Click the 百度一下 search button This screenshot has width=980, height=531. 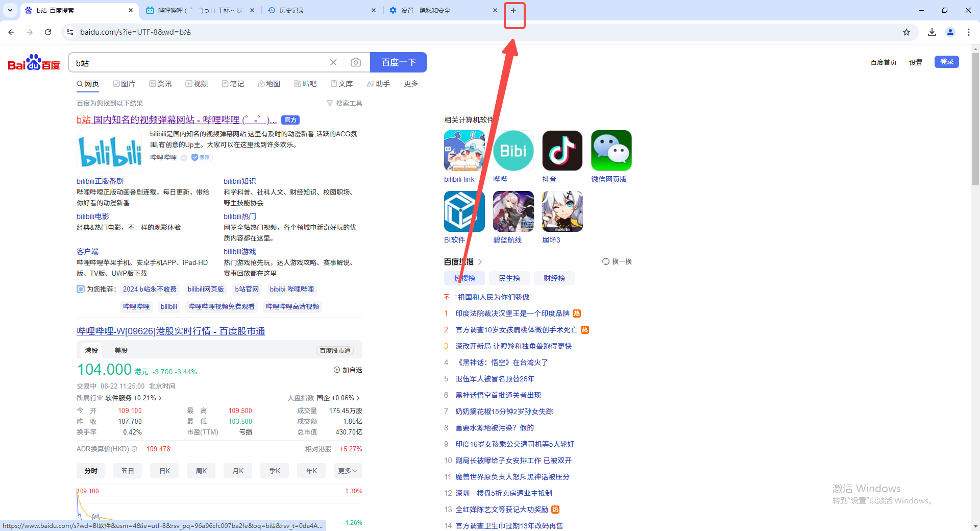point(399,62)
